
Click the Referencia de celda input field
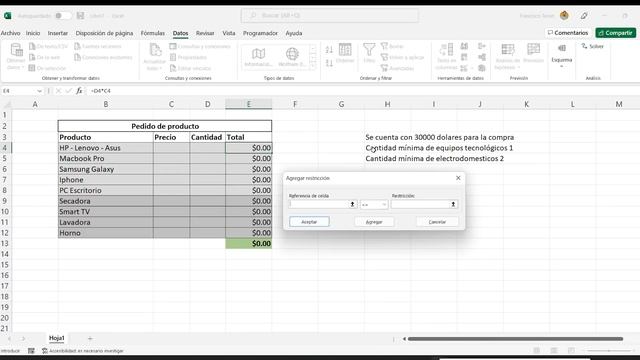pos(318,204)
